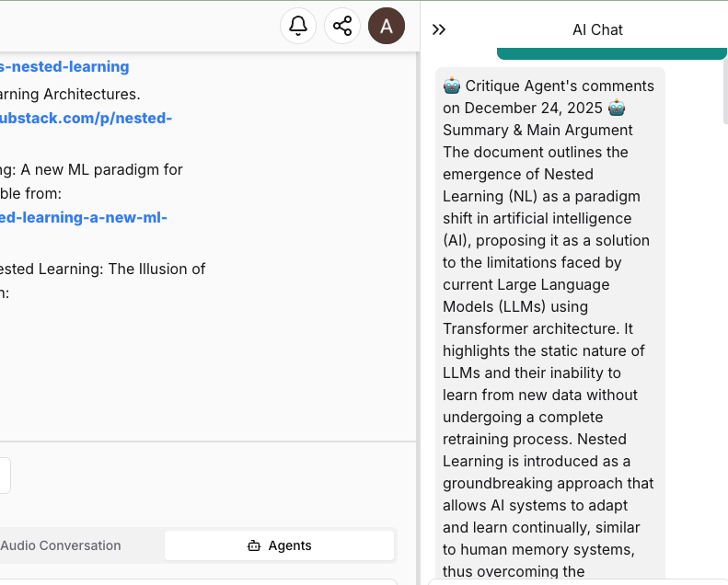Open the learning-a-new-ml link

84,217
